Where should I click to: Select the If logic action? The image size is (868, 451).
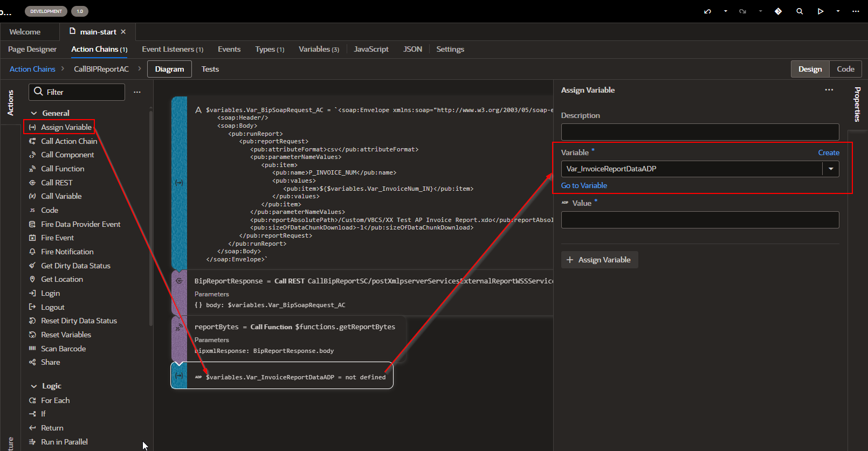click(43, 414)
